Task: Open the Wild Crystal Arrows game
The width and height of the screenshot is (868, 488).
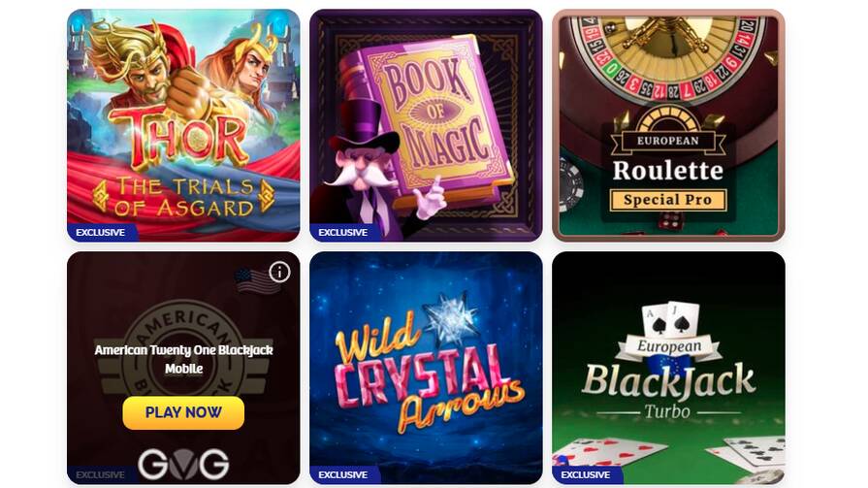Action: click(x=426, y=368)
